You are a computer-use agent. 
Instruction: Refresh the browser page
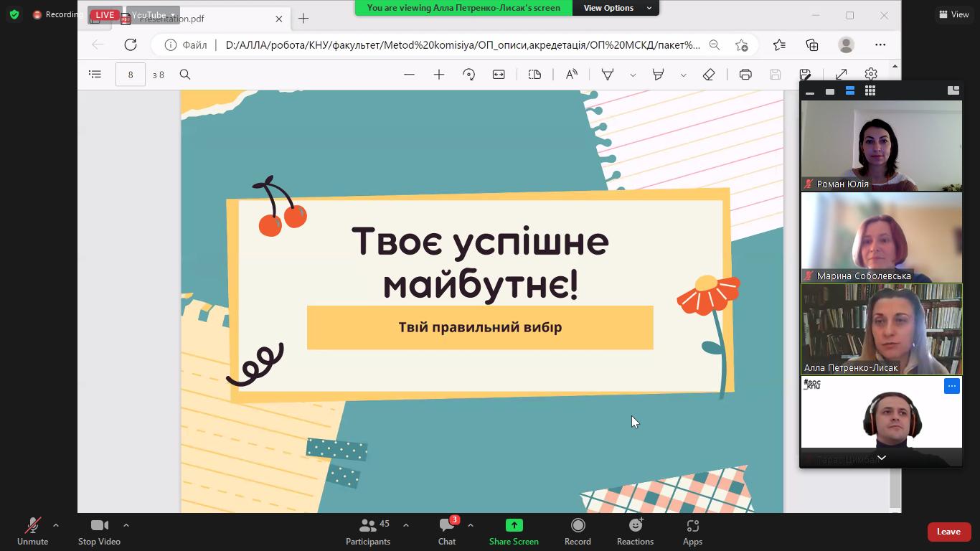(x=131, y=44)
